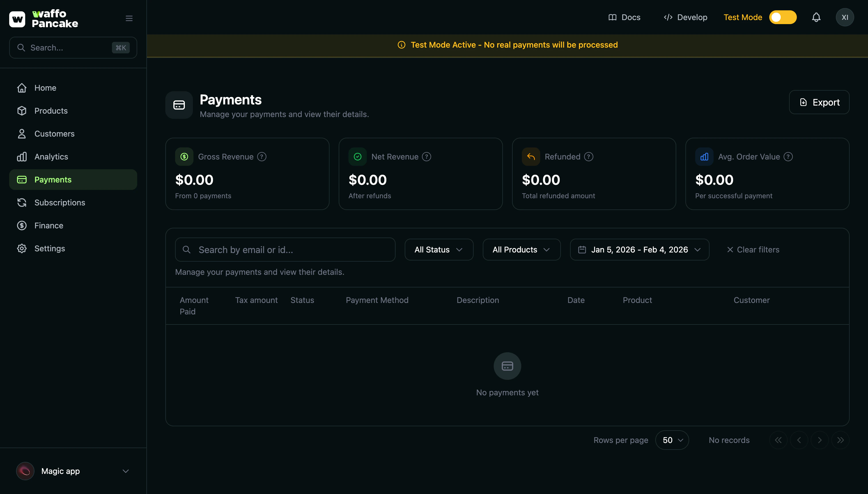Click the notifications bell icon
This screenshot has width=868, height=494.
pyautogui.click(x=816, y=17)
